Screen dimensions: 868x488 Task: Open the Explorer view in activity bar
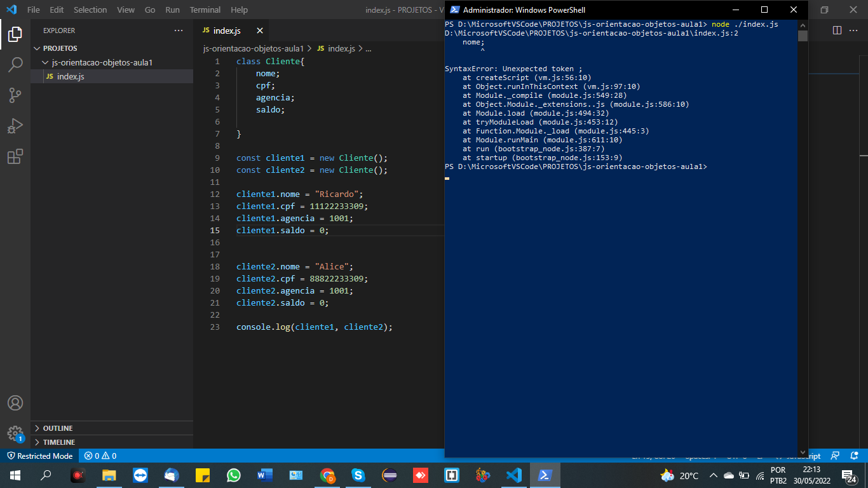15,34
